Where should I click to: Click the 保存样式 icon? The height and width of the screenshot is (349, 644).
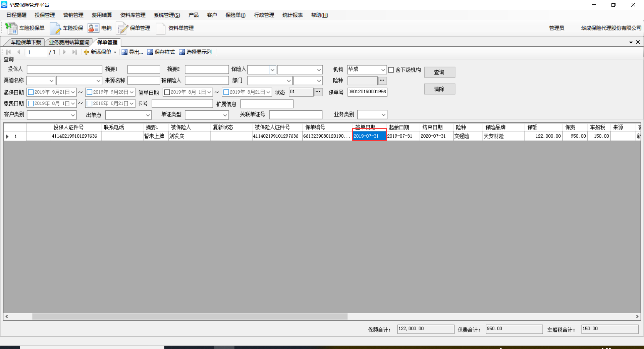pyautogui.click(x=150, y=52)
